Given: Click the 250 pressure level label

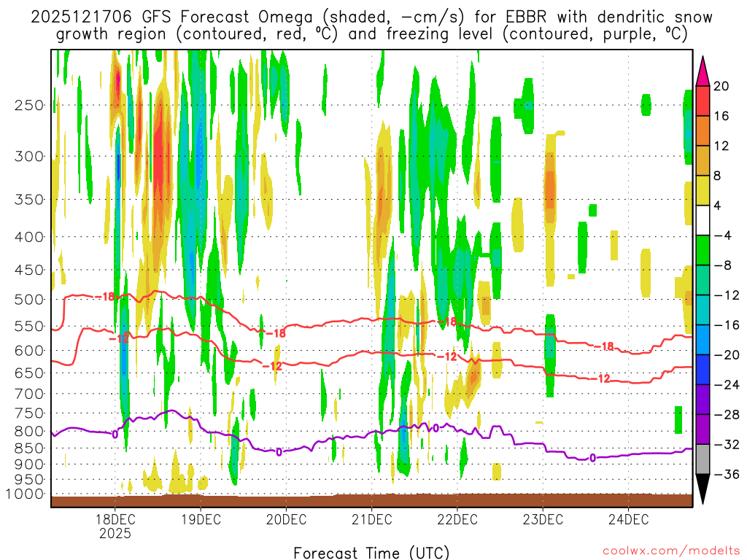Looking at the screenshot, I should tap(29, 105).
